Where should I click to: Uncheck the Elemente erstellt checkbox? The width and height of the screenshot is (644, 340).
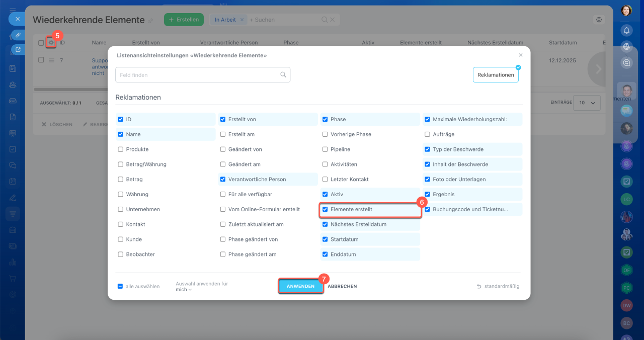(x=326, y=209)
